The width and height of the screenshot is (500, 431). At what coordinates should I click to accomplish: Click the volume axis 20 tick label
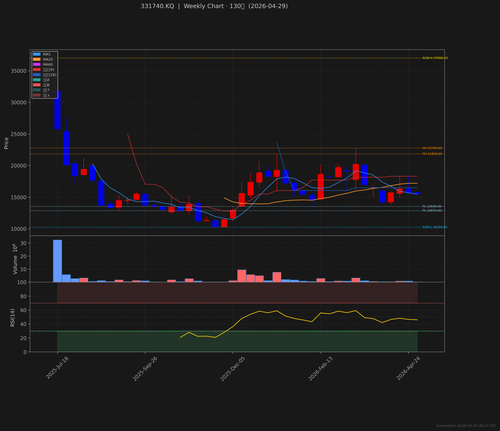pos(24,256)
